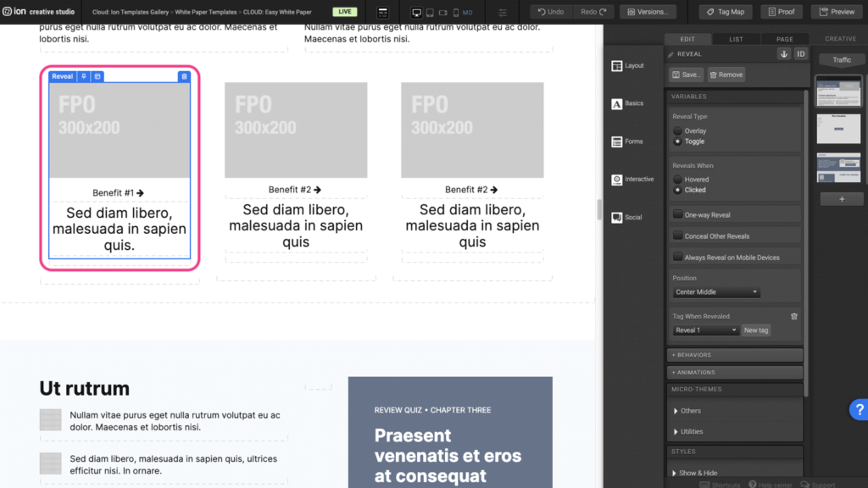Screen dimensions: 868x488
Task: Expand the Behaviors section
Action: pyautogui.click(x=734, y=355)
